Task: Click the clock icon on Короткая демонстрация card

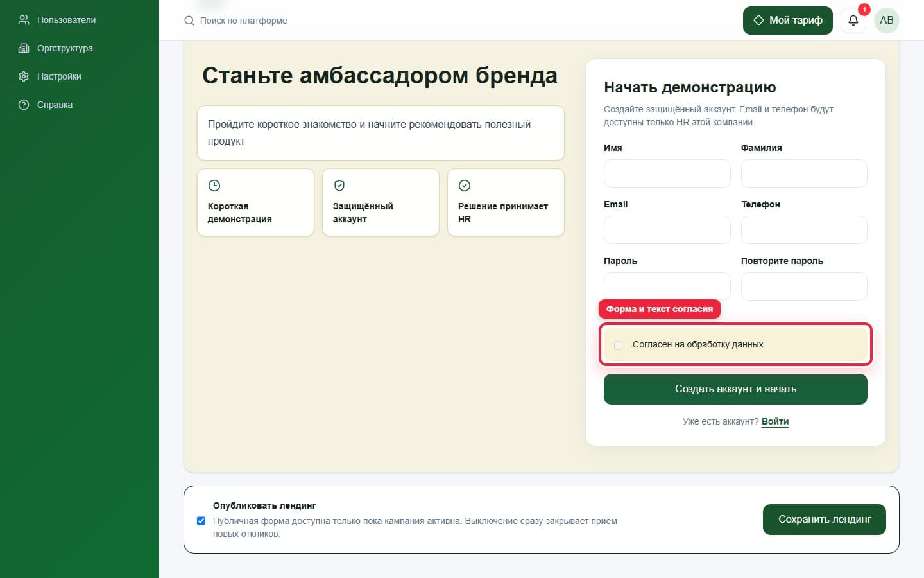Action: [x=214, y=186]
